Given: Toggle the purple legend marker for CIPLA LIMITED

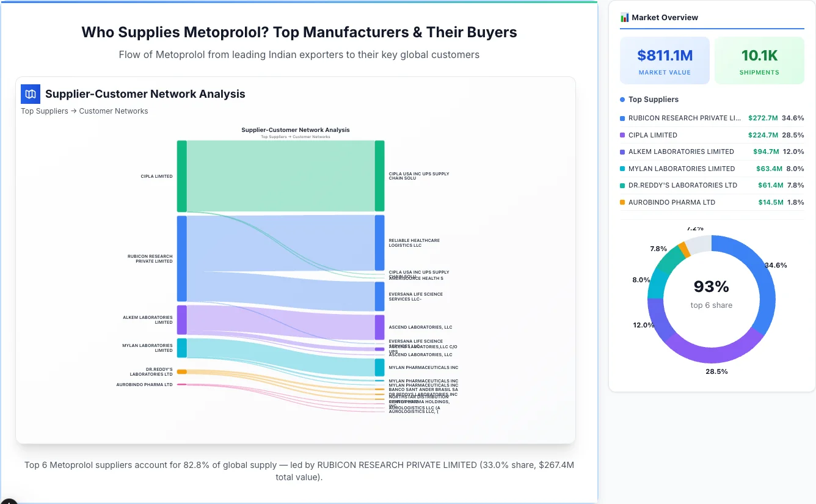Looking at the screenshot, I should pos(621,135).
